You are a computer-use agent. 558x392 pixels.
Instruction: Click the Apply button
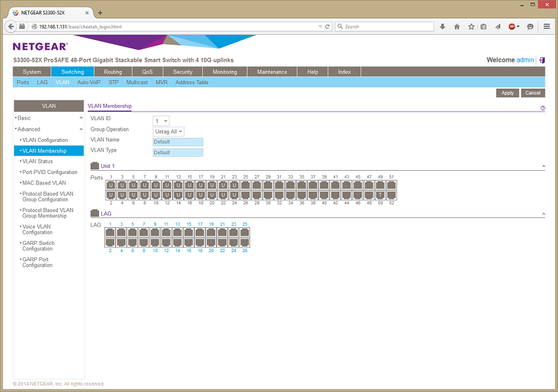click(507, 93)
